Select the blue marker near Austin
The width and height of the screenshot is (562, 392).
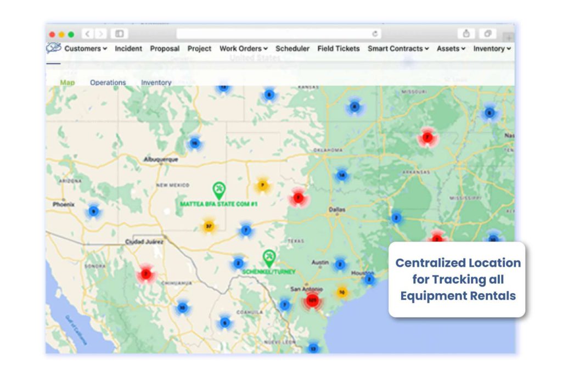(x=341, y=262)
